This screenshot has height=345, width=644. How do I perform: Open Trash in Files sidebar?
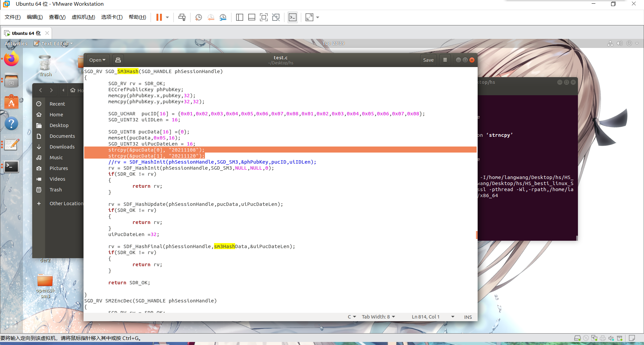coord(58,190)
